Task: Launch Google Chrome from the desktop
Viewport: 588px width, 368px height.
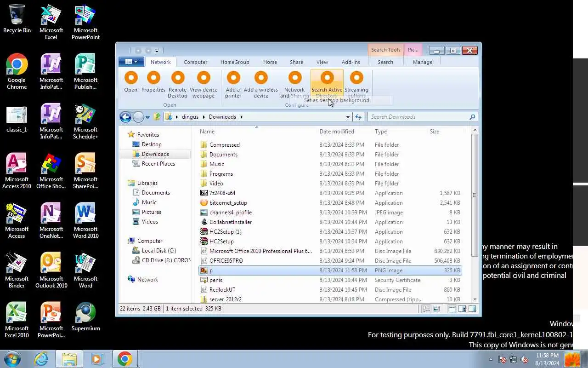Action: (x=17, y=72)
